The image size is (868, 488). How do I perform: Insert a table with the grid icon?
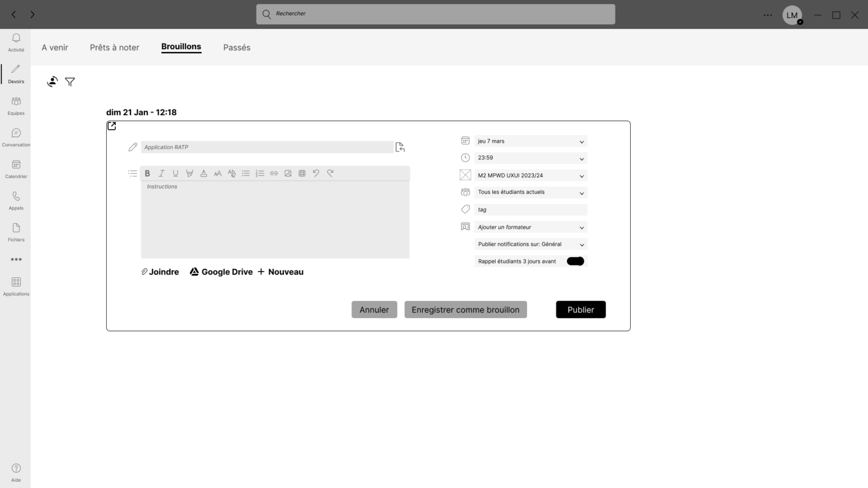tap(302, 173)
